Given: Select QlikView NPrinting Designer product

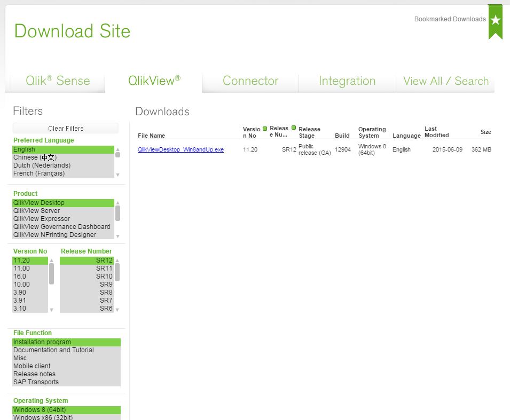Looking at the screenshot, I should pyautogui.click(x=63, y=235).
